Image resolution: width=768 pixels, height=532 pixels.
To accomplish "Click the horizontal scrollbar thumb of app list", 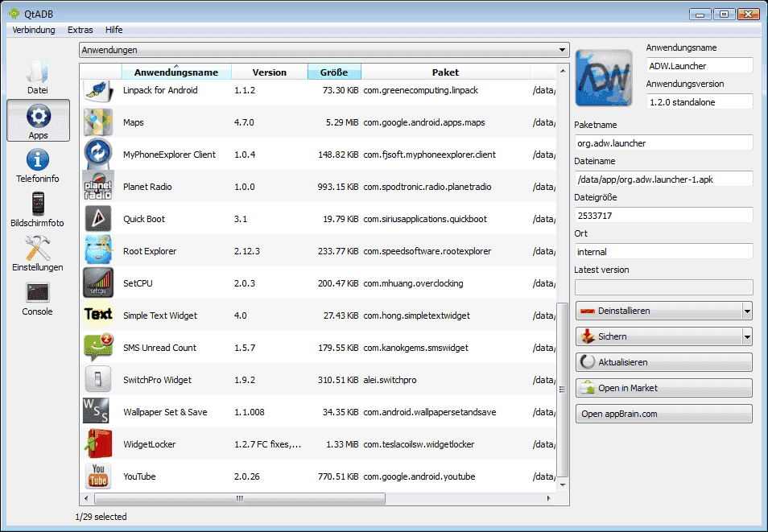I will coord(240,499).
